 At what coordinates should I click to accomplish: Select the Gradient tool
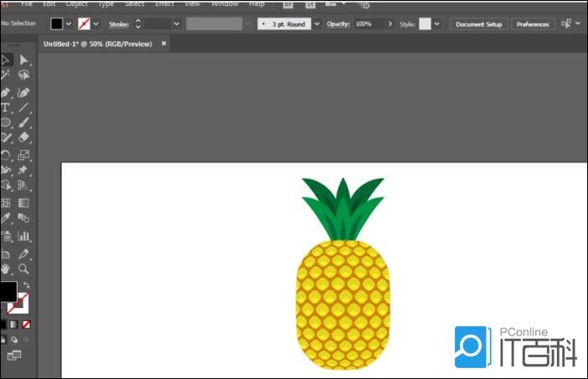pyautogui.click(x=23, y=203)
